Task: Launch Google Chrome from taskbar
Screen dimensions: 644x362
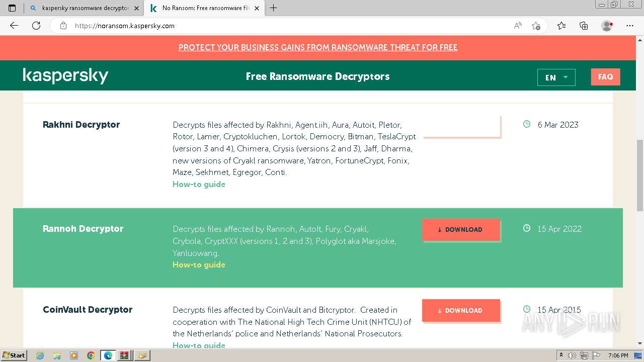Action: click(91, 355)
